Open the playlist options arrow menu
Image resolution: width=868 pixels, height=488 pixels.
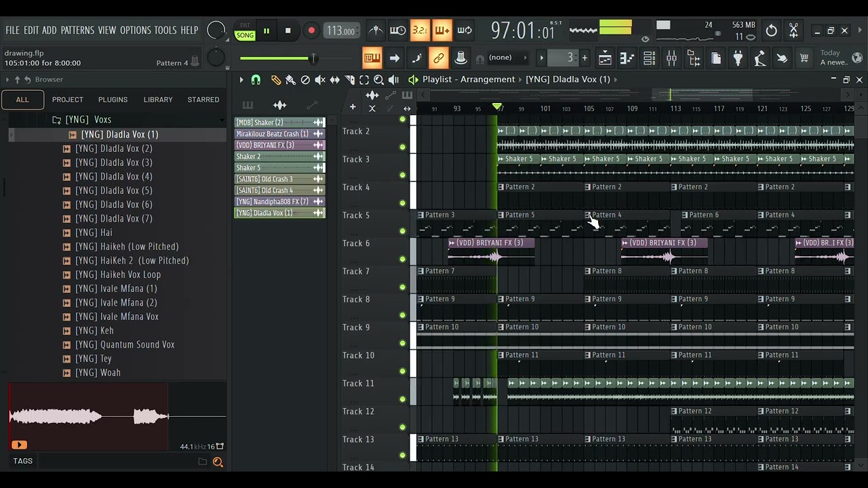[x=241, y=80]
